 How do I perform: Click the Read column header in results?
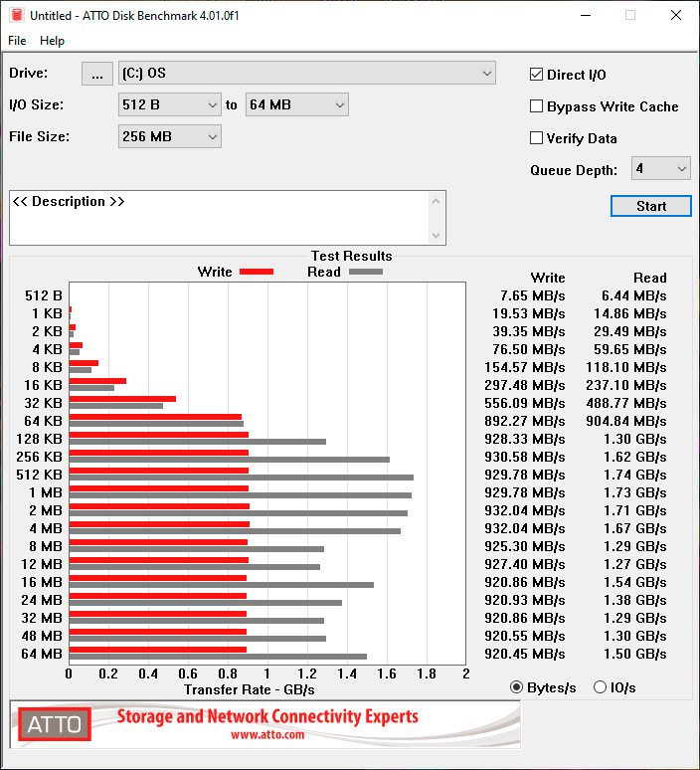point(650,278)
